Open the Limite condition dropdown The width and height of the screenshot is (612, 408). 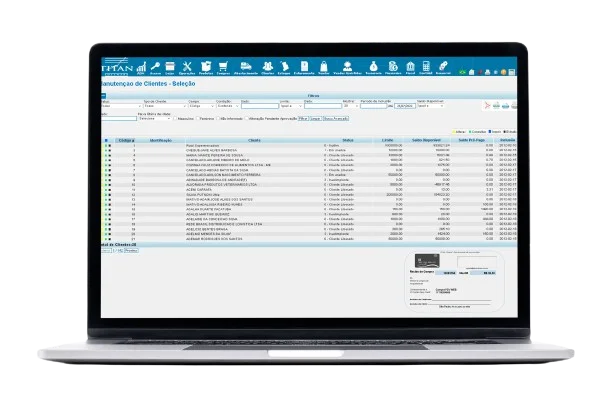coord(291,106)
